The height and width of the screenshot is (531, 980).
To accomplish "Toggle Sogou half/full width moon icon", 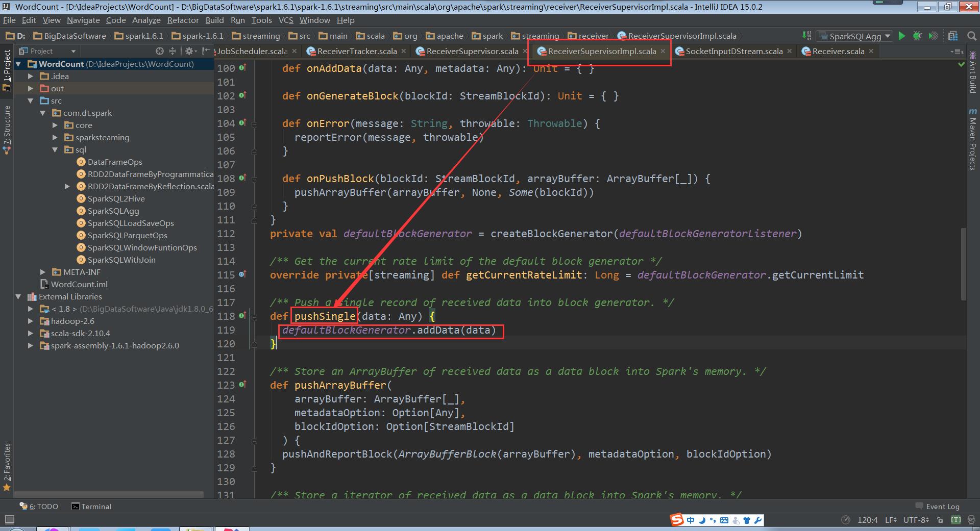I will coord(702,520).
